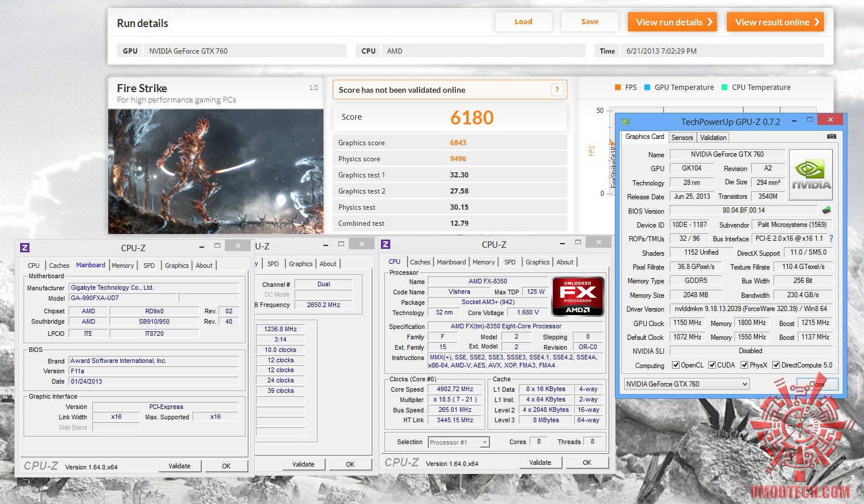Toggle the CUDA checkbox in GPU-Z
Viewport: 864px width, 504px height.
point(712,365)
